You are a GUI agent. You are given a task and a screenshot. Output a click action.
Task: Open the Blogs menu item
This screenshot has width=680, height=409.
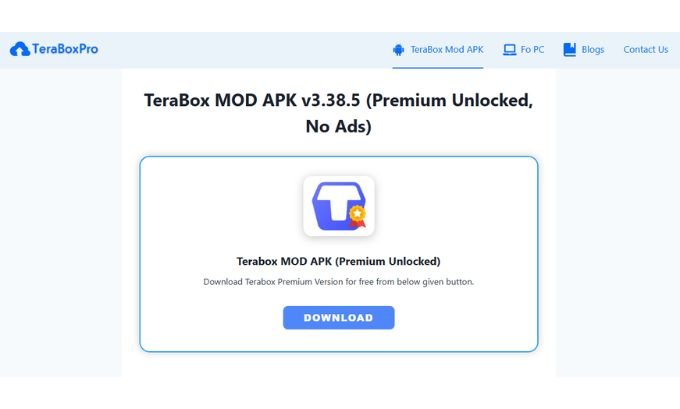[592, 49]
